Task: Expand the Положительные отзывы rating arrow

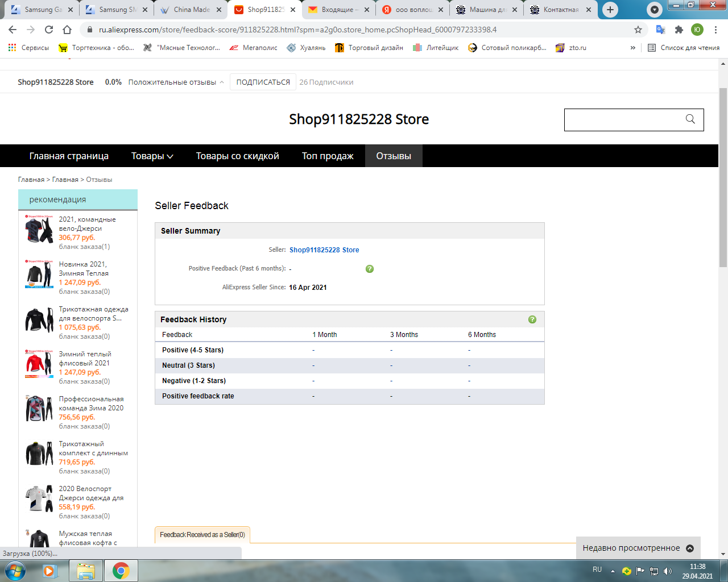Action: [222, 82]
